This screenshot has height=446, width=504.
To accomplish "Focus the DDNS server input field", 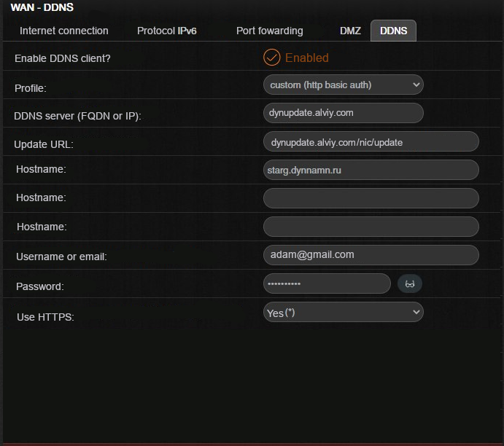I will [344, 113].
